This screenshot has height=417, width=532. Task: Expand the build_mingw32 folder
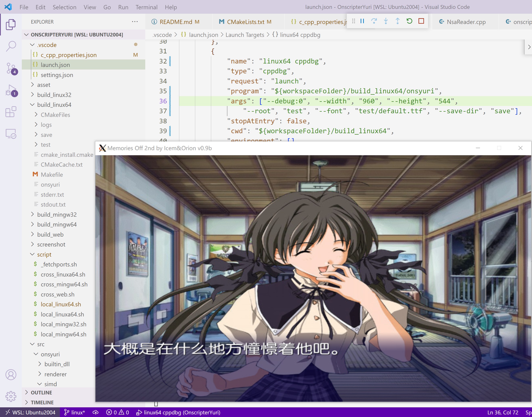pos(57,214)
